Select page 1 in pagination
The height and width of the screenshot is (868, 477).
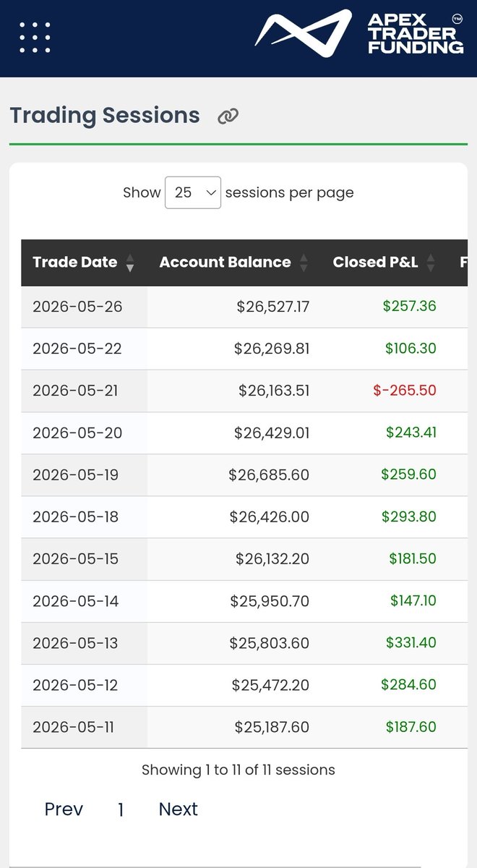[121, 809]
